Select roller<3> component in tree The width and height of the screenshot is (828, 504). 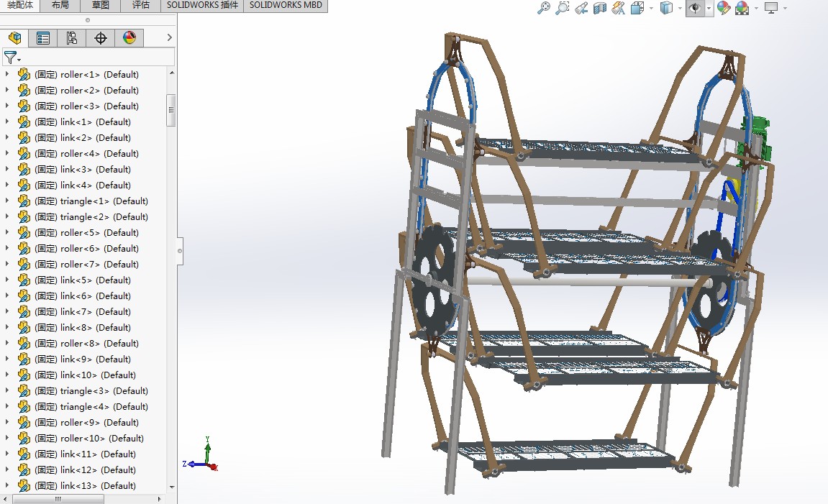(86, 106)
